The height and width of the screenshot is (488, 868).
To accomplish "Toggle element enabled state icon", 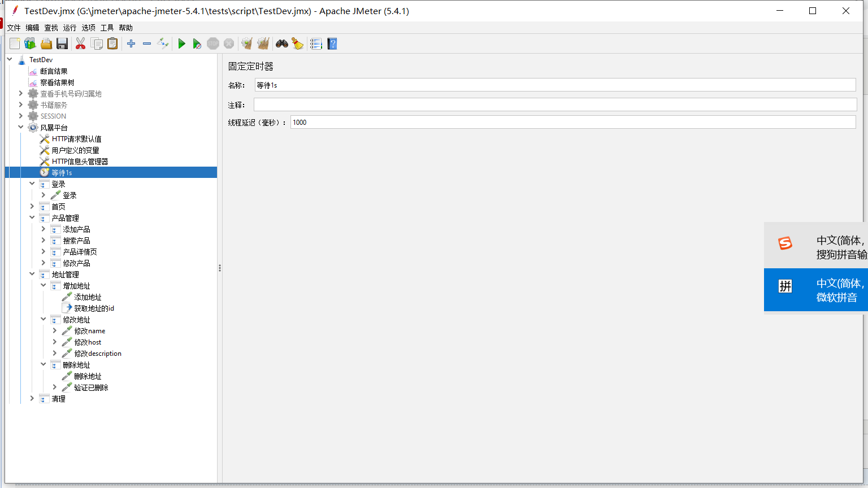I will tap(163, 43).
